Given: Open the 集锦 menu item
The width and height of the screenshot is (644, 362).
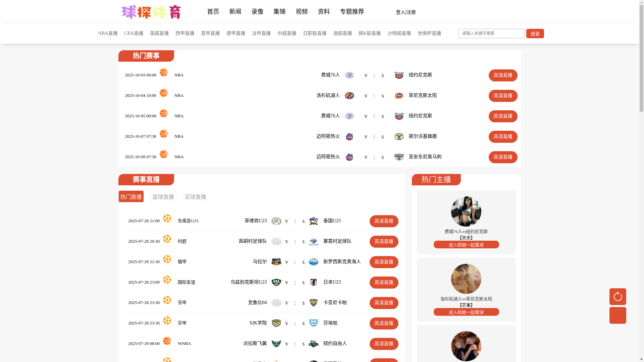Looking at the screenshot, I should click(279, 12).
